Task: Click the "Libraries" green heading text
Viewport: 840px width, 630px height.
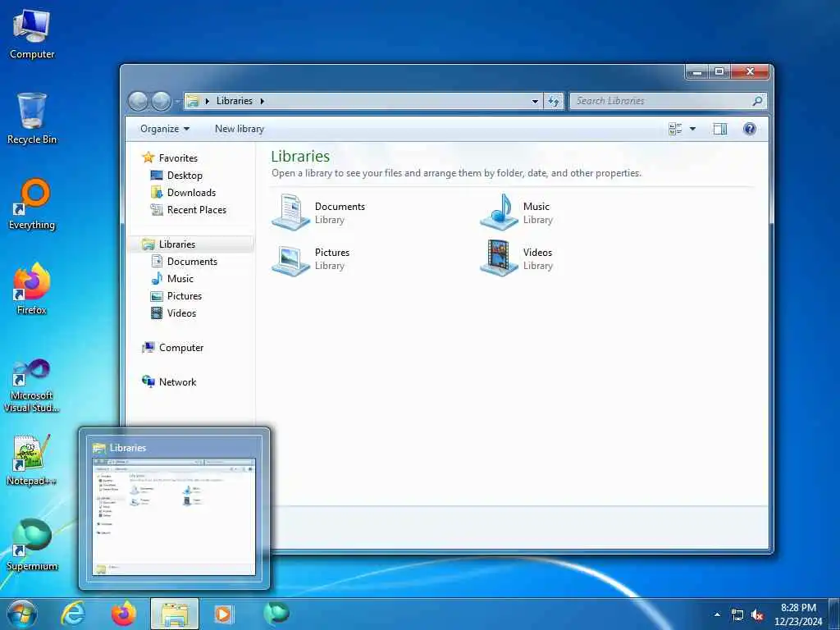Action: (x=300, y=157)
